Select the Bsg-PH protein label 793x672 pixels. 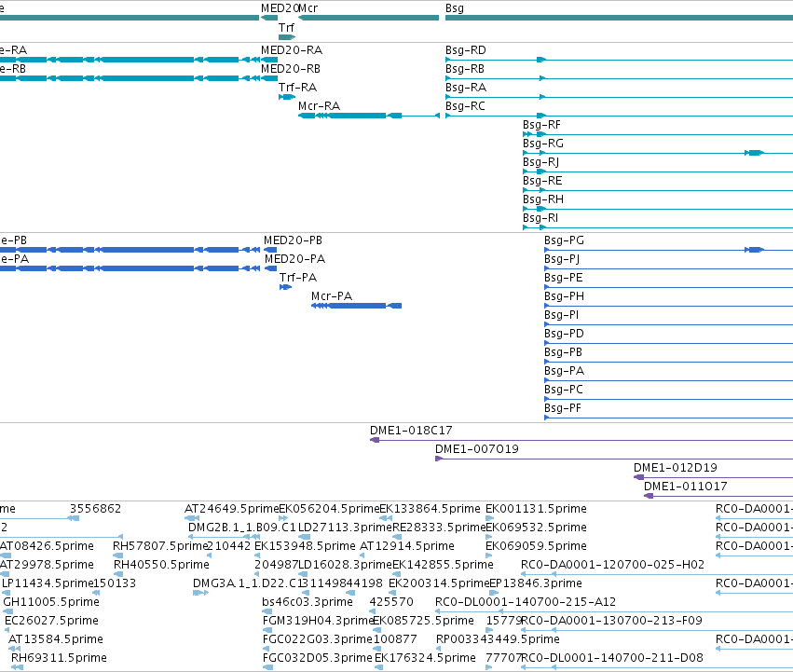click(564, 296)
